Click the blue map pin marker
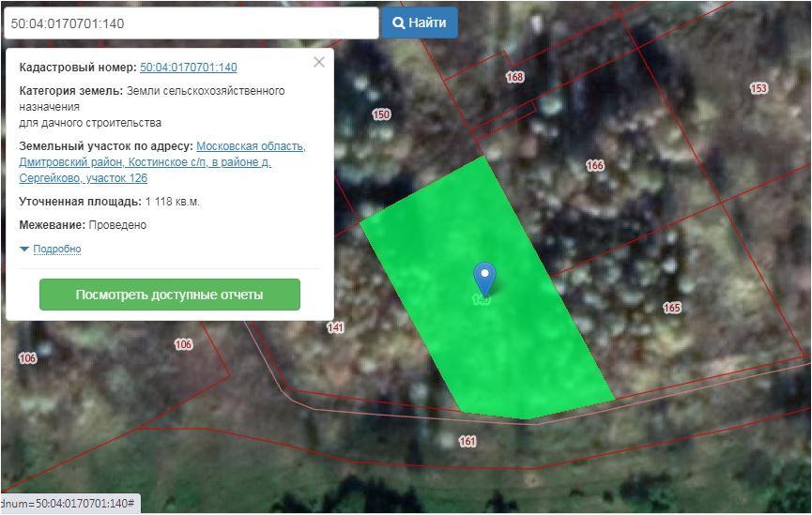The width and height of the screenshot is (812, 515). click(484, 278)
